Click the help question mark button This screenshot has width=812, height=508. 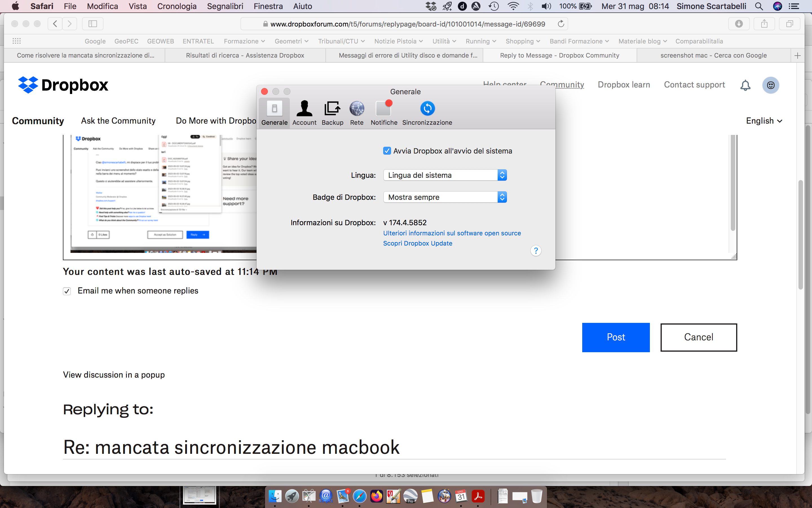[536, 251]
